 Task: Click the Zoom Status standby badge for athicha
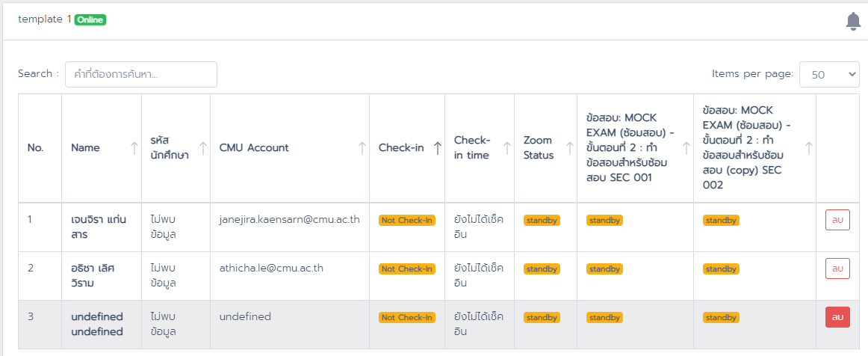click(x=542, y=269)
